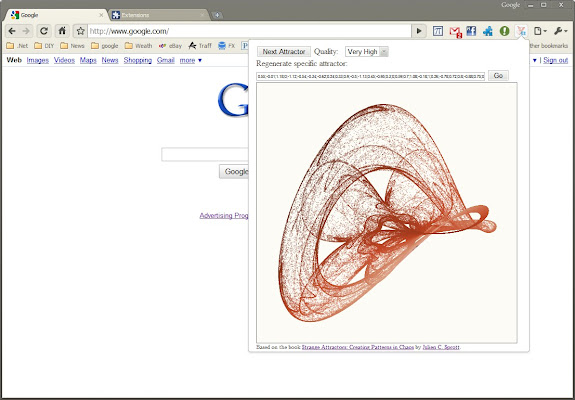
Task: Close the Extensions tab
Action: pos(202,15)
